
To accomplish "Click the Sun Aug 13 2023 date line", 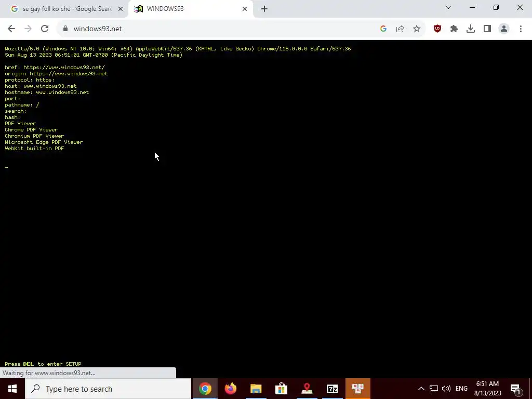I will pyautogui.click(x=94, y=55).
